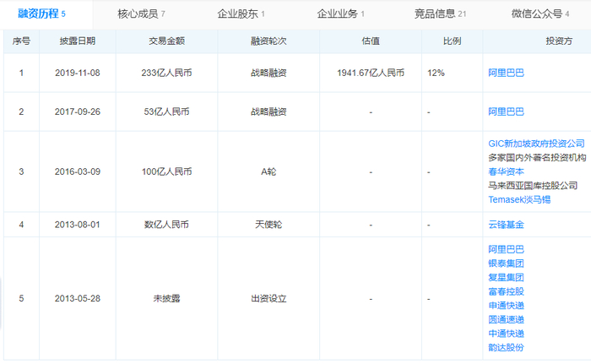Open 银泰集团 investor link
The height and width of the screenshot is (364, 591).
tap(506, 263)
